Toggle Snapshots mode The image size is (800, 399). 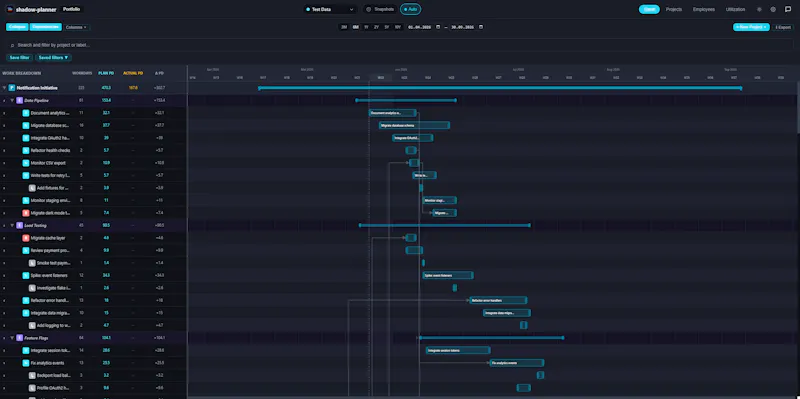point(380,9)
